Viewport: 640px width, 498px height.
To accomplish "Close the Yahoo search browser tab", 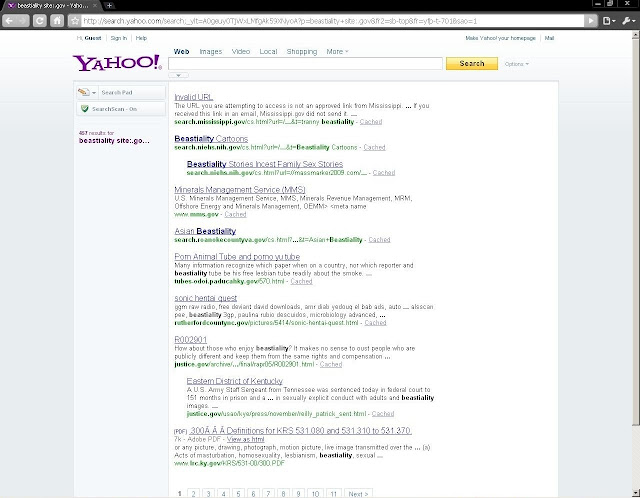I will point(95,6).
